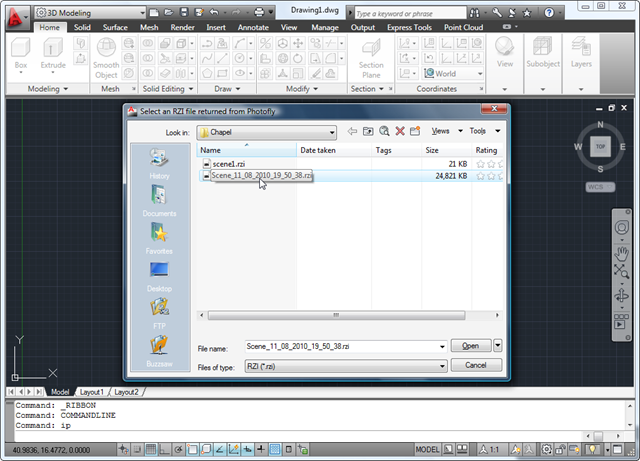Viewport: 640px width, 461px height.
Task: Click the Favorites shortcut icon
Action: [159, 235]
